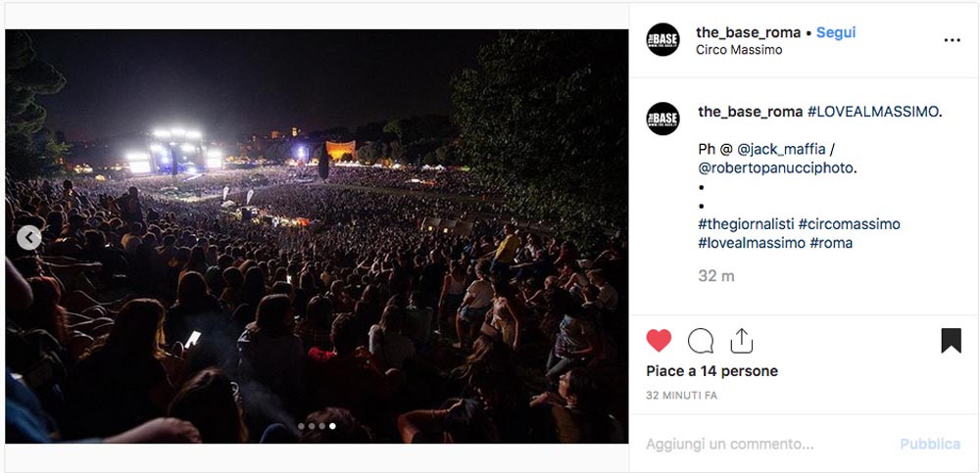Open the three-dots more options menu

(952, 40)
